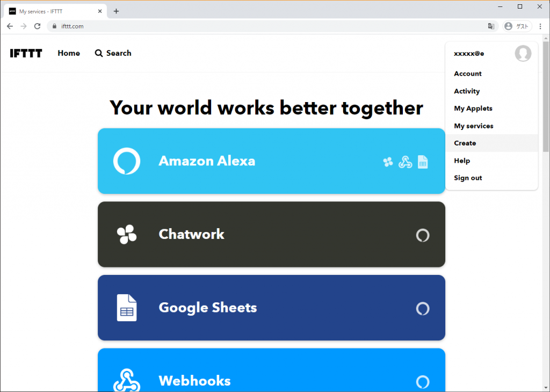Screen dimensions: 550x392
Task: Open Chrome three-dot menu
Action: pos(540,26)
